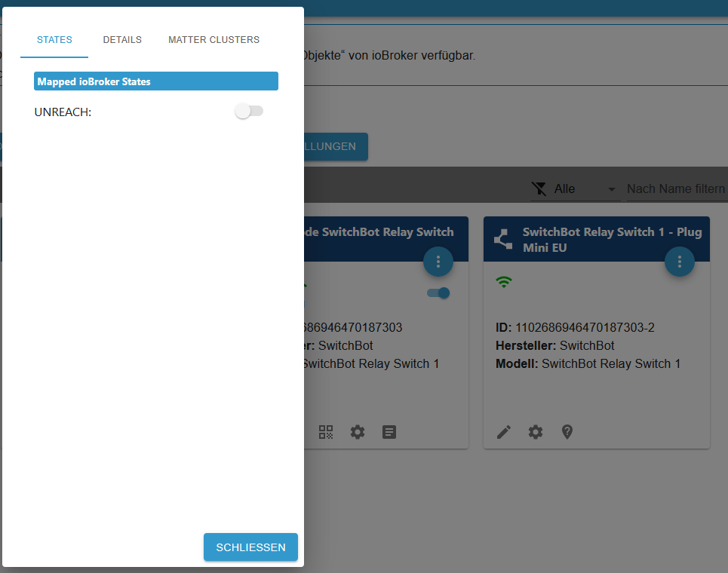This screenshot has height=573, width=728.
Task: Open the Matter Clusters tab
Action: tap(213, 40)
